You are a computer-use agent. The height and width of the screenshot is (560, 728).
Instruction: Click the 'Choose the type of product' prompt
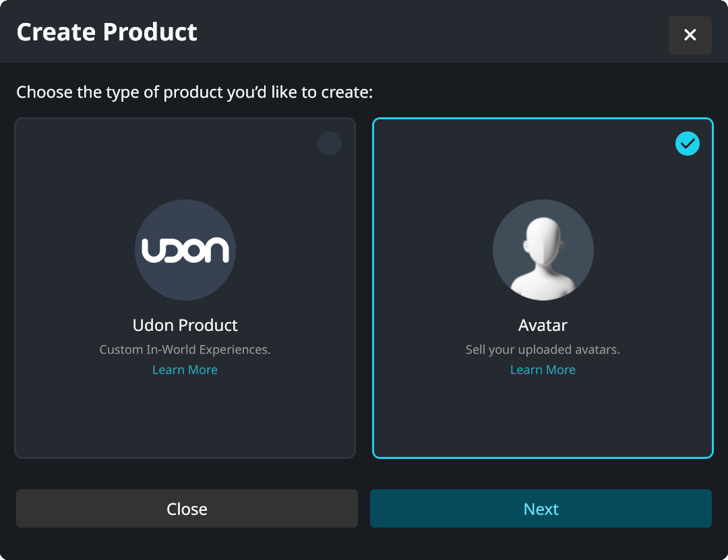tap(195, 92)
